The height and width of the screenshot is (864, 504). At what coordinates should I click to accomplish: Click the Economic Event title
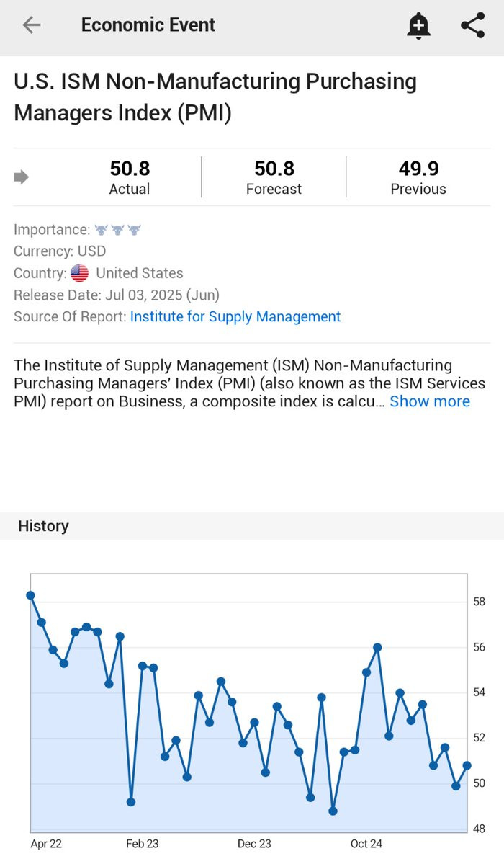148,25
